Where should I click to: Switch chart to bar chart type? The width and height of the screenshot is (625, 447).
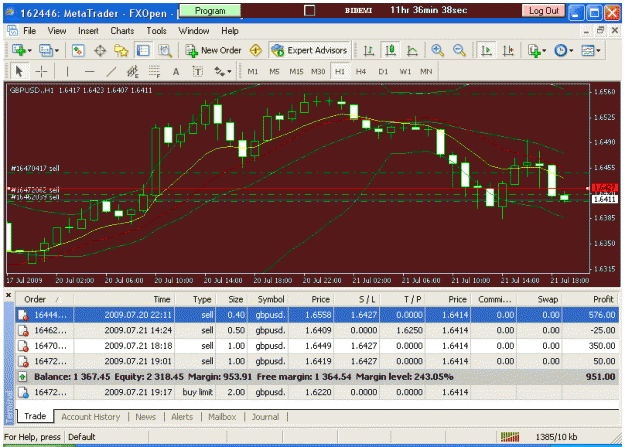point(369,51)
